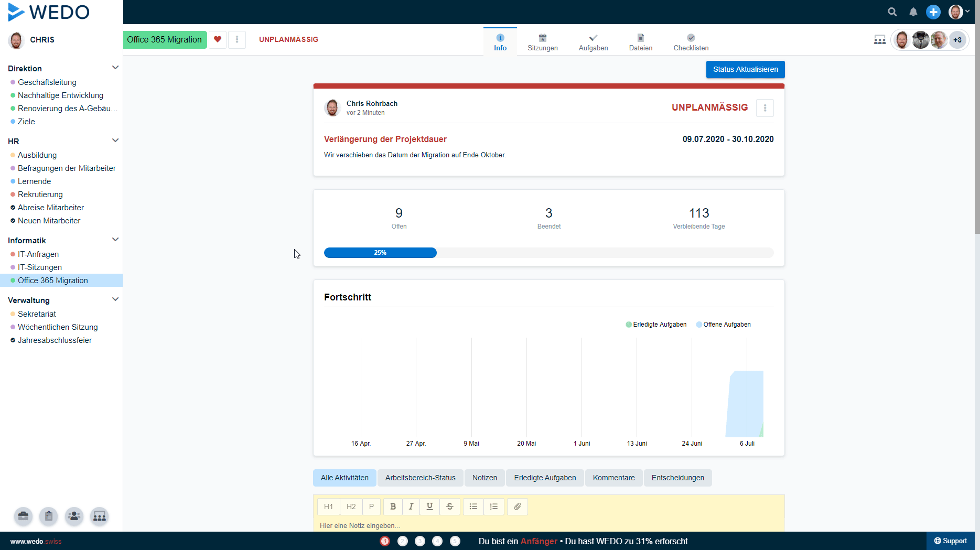Open Geschäftsleitung workspace
Image resolution: width=980 pixels, height=550 pixels.
click(47, 82)
